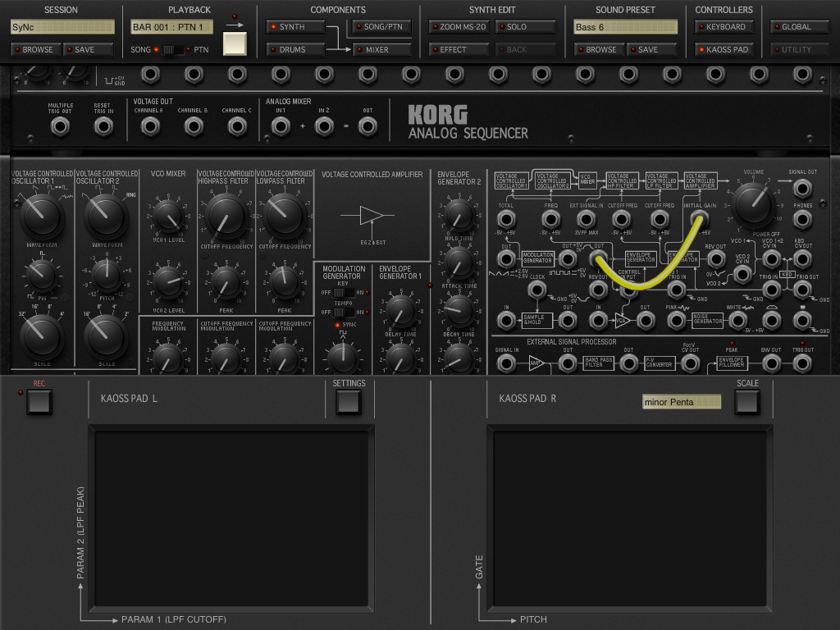Screen dimensions: 840x630
Task: Open the GLOBAL settings
Action: tap(799, 27)
